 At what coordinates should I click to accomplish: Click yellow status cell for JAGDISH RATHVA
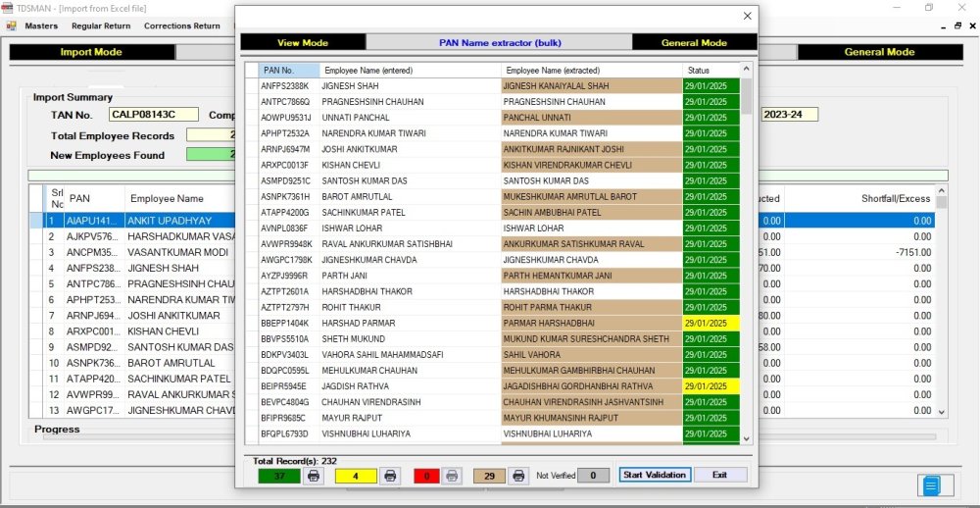(x=710, y=386)
